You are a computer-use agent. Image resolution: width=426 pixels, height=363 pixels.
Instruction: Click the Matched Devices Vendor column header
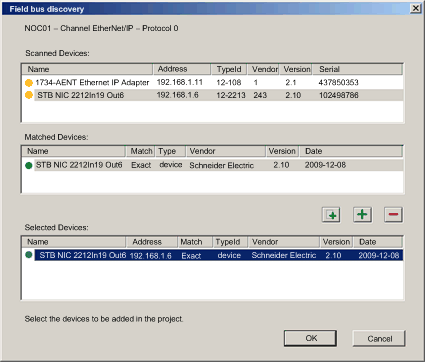pyautogui.click(x=226, y=151)
